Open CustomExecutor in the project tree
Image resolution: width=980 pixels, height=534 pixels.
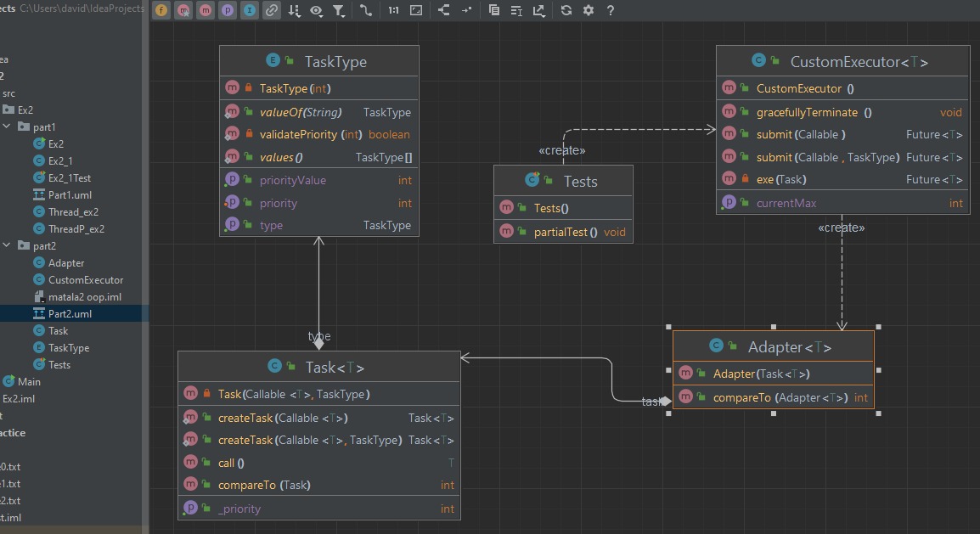pyautogui.click(x=85, y=280)
